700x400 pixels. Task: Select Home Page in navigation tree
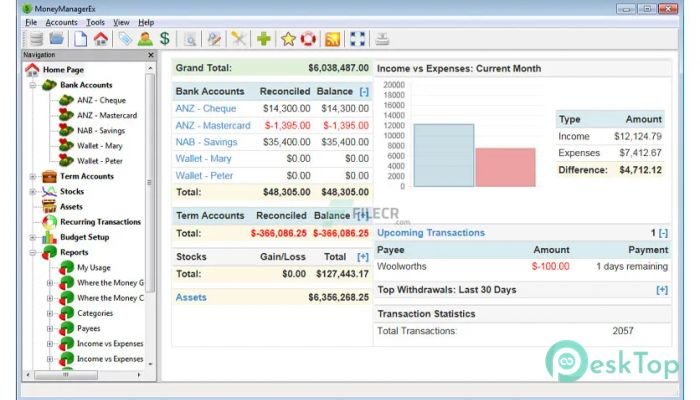(x=63, y=70)
